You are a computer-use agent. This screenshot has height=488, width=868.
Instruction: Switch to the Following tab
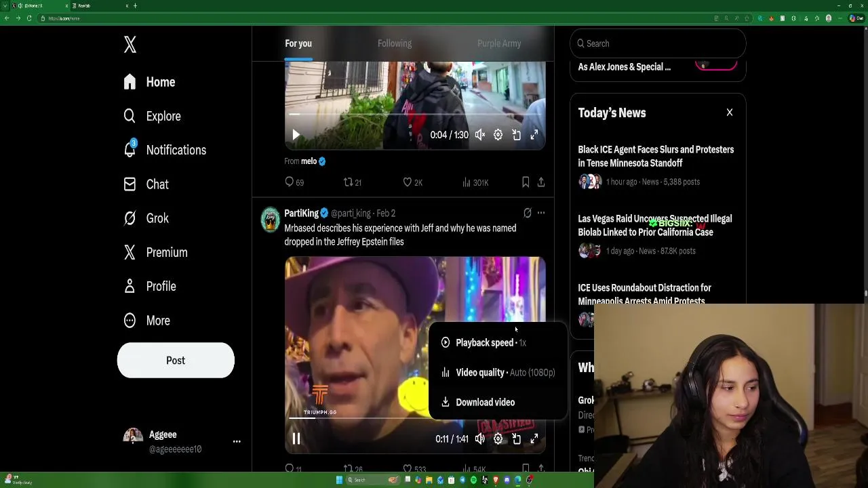click(x=395, y=43)
